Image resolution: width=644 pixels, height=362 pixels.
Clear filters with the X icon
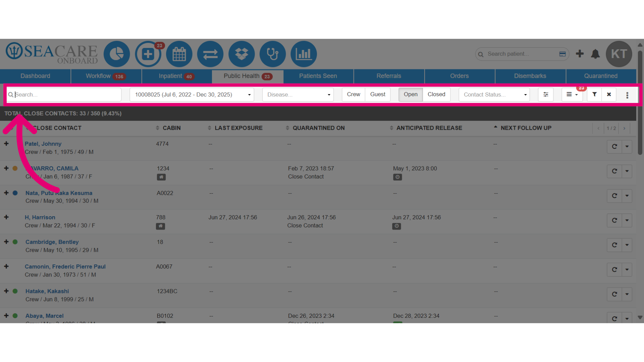point(609,95)
